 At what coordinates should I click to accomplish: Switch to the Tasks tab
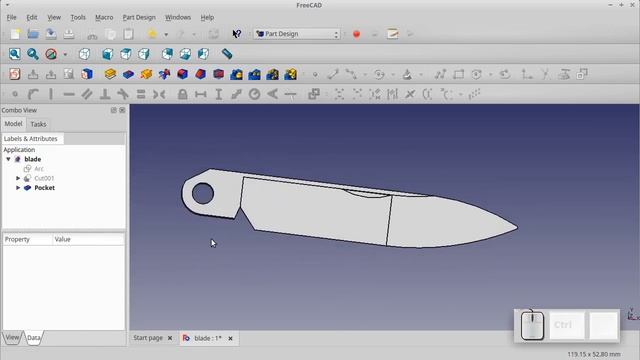(38, 124)
